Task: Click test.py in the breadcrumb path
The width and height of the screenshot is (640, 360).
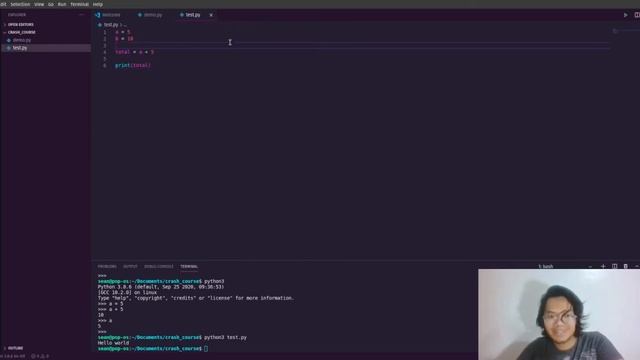Action: coord(111,25)
